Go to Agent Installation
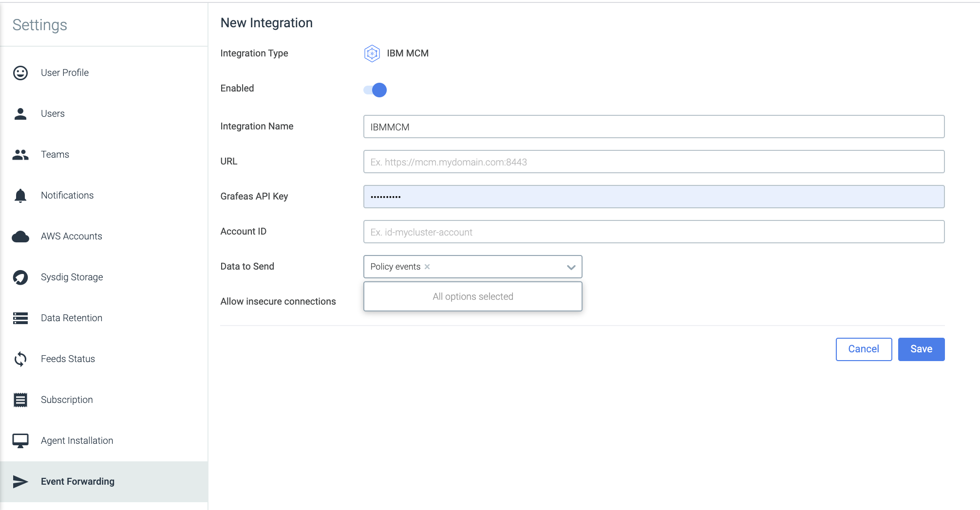The height and width of the screenshot is (510, 980). coord(104,441)
